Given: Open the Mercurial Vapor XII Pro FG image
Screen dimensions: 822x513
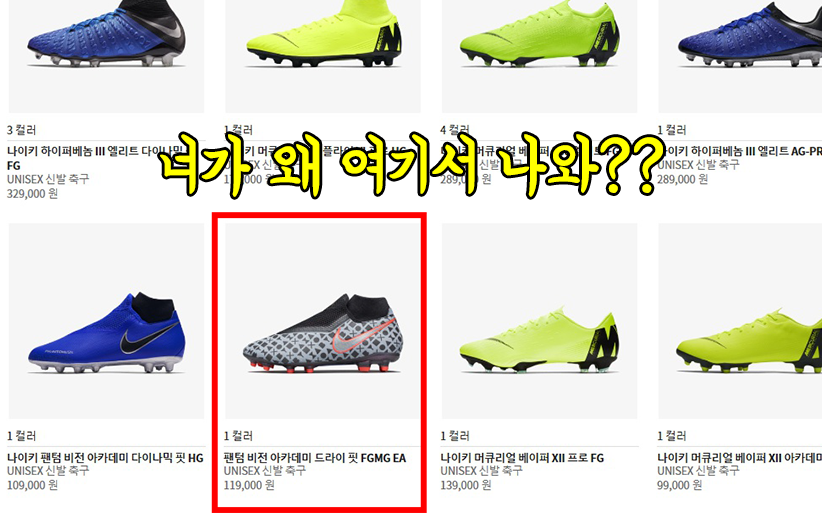Looking at the screenshot, I should click(539, 321).
